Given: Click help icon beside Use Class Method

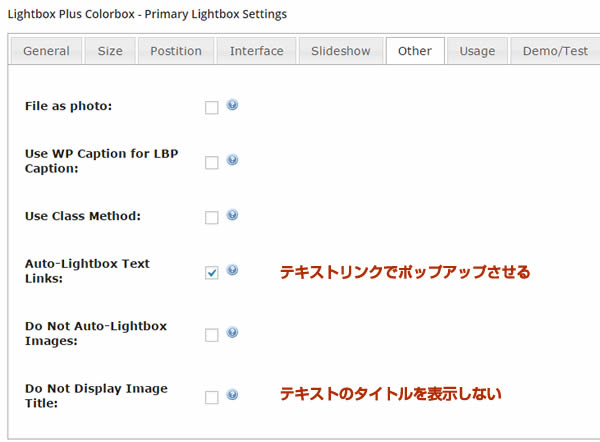Looking at the screenshot, I should tap(232, 215).
